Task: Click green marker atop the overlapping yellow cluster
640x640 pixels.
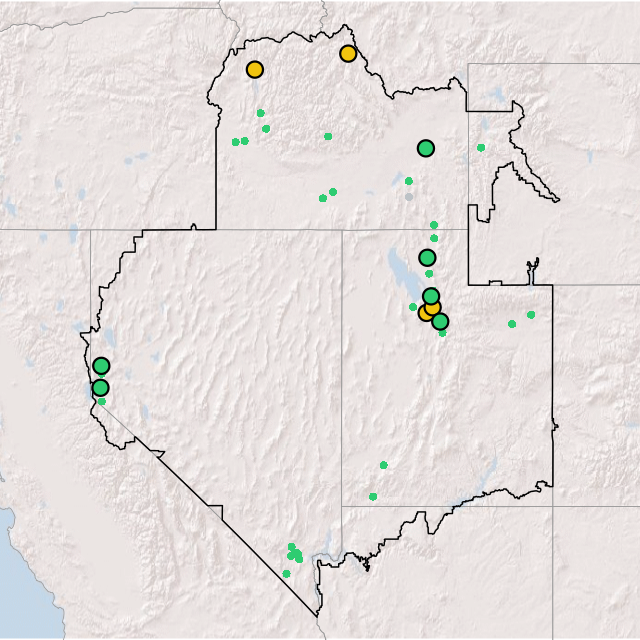Action: pos(431,296)
